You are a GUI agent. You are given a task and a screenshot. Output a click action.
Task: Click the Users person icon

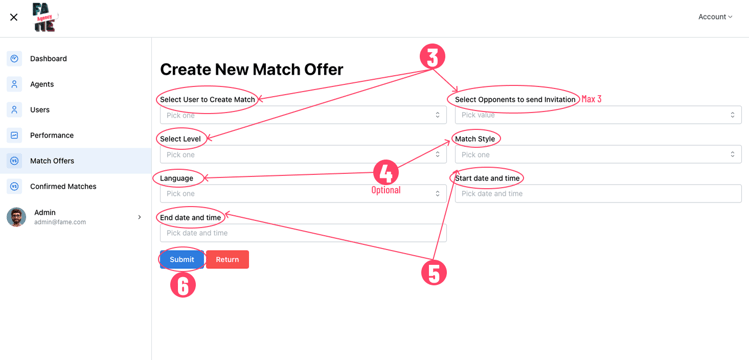[14, 110]
